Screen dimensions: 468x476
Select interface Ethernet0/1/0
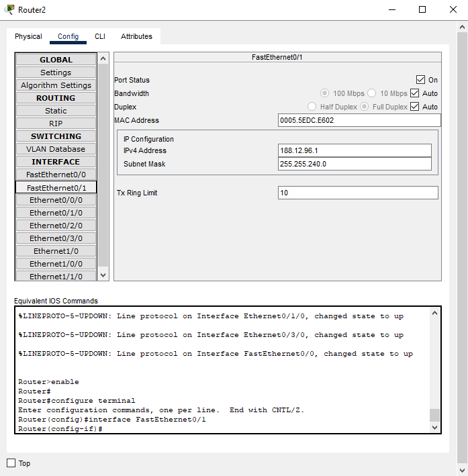pyautogui.click(x=56, y=213)
